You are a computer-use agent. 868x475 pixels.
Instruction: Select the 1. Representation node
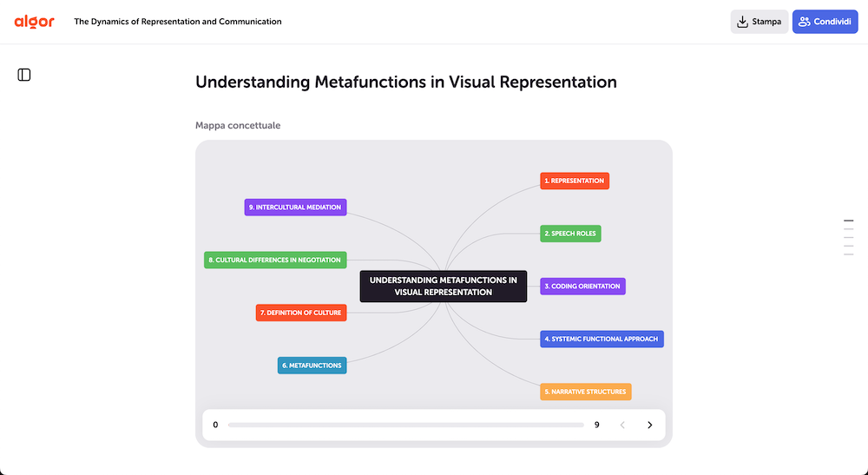(x=575, y=181)
